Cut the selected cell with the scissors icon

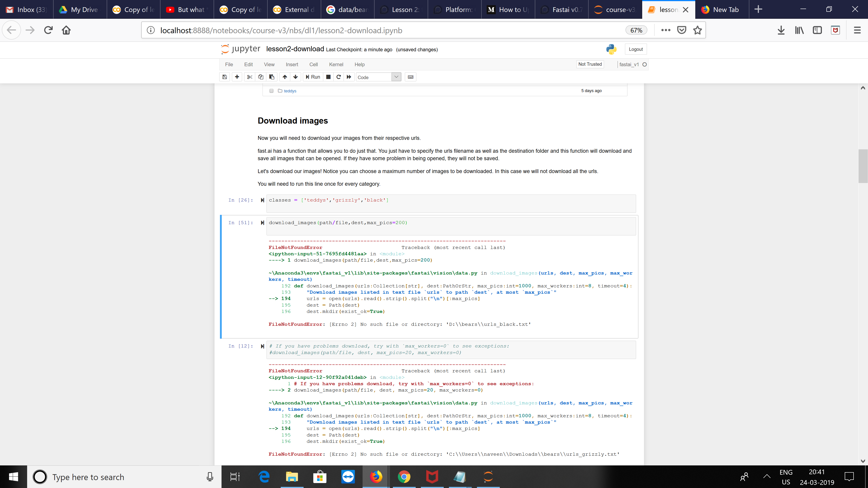pyautogui.click(x=249, y=77)
